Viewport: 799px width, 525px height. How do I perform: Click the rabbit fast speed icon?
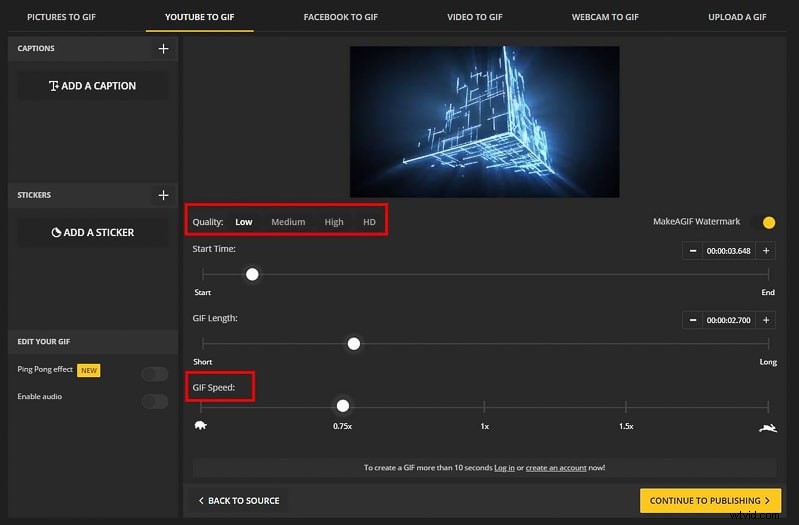[767, 428]
